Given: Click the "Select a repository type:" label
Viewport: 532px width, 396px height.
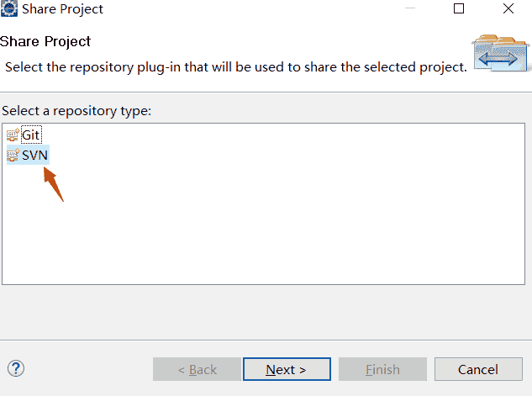Looking at the screenshot, I should 76,111.
